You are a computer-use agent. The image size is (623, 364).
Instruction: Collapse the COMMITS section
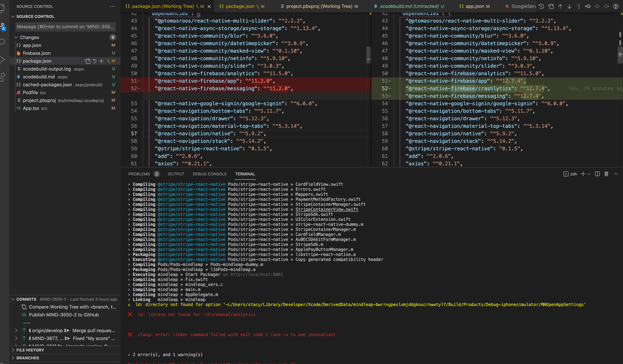pyautogui.click(x=13, y=299)
